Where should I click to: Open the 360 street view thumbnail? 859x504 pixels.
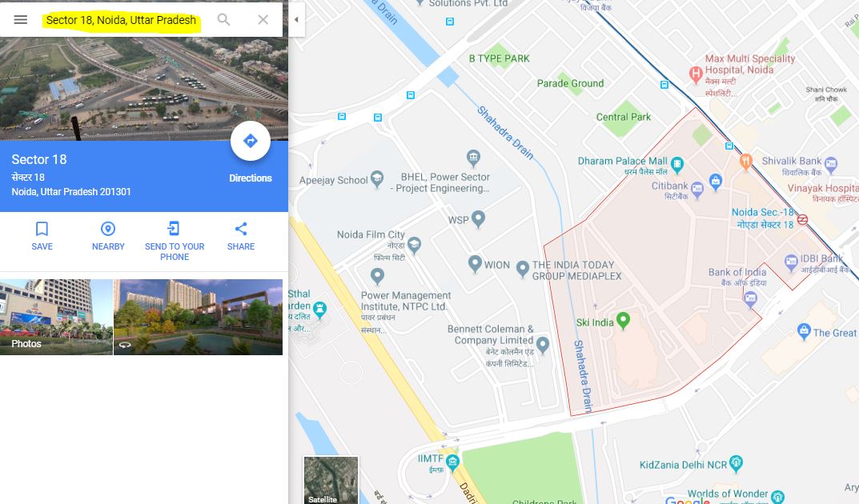[199, 317]
